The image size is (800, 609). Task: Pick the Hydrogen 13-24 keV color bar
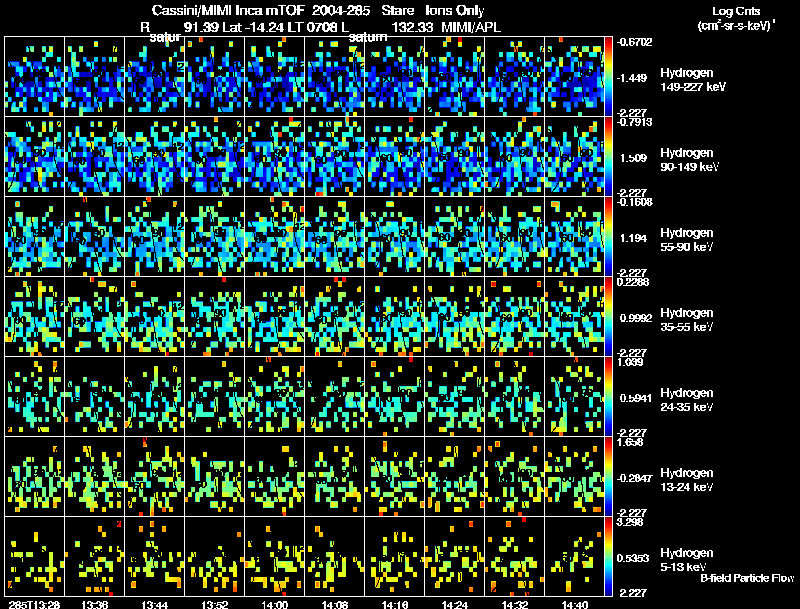[608, 476]
